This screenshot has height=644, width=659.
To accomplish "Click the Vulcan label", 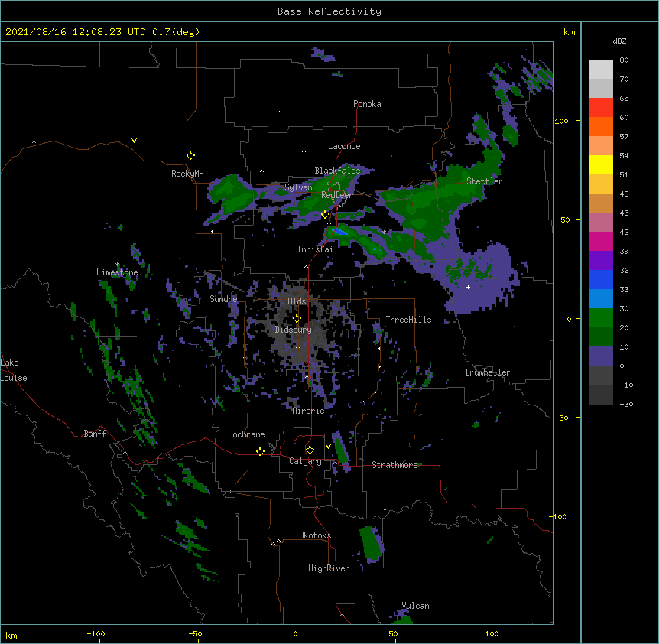I will pos(415,606).
